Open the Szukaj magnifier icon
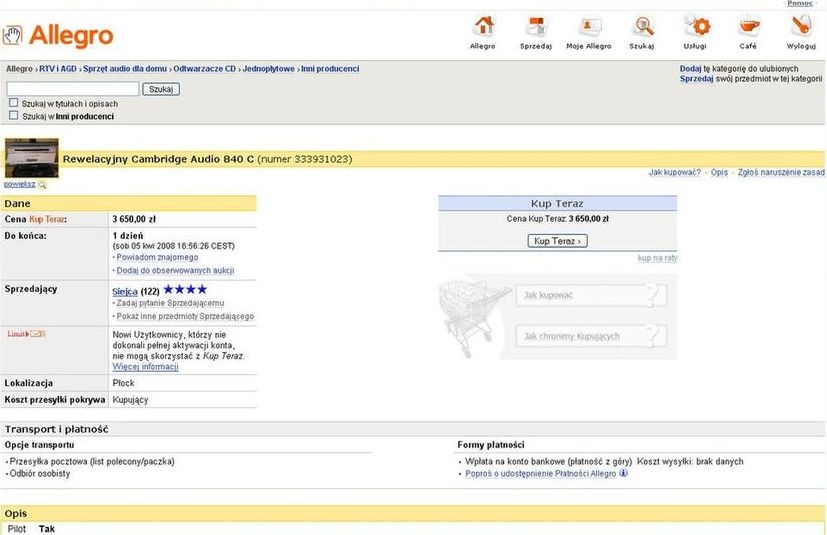827x535 pixels. tap(642, 26)
